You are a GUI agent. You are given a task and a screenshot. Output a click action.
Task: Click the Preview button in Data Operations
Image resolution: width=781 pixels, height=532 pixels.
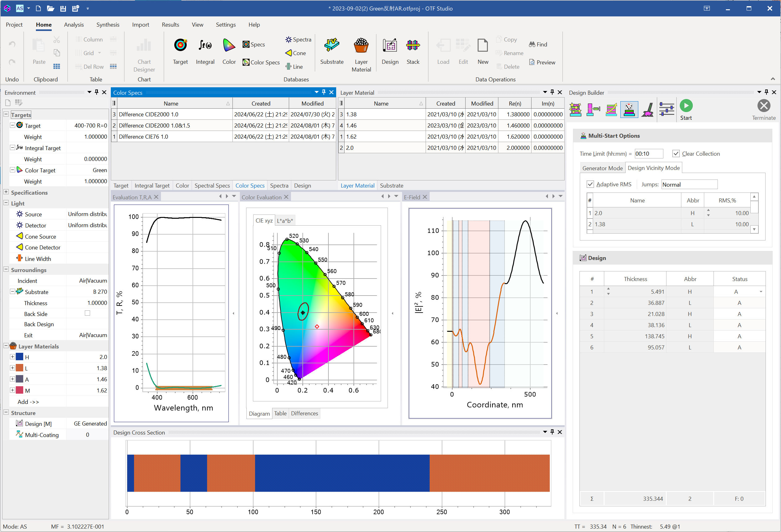coord(542,62)
